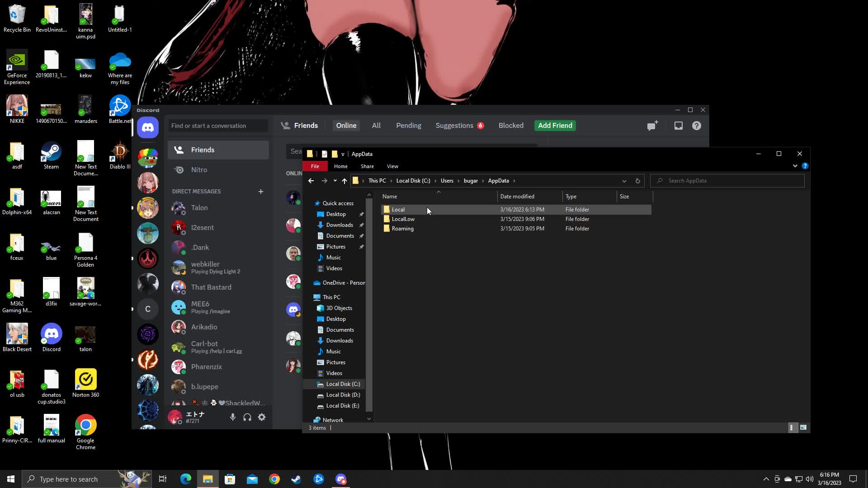Click Explorer Up directory arrow

tap(344, 181)
